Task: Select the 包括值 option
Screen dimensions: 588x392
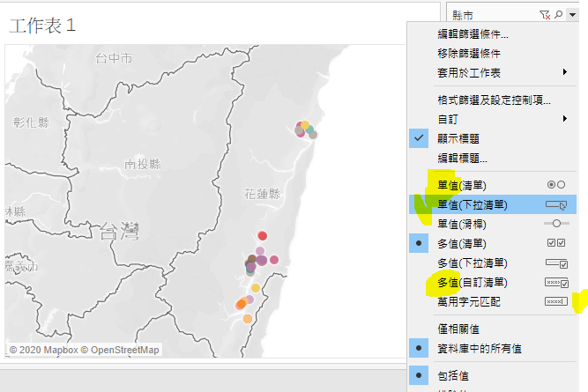Action: point(493,375)
